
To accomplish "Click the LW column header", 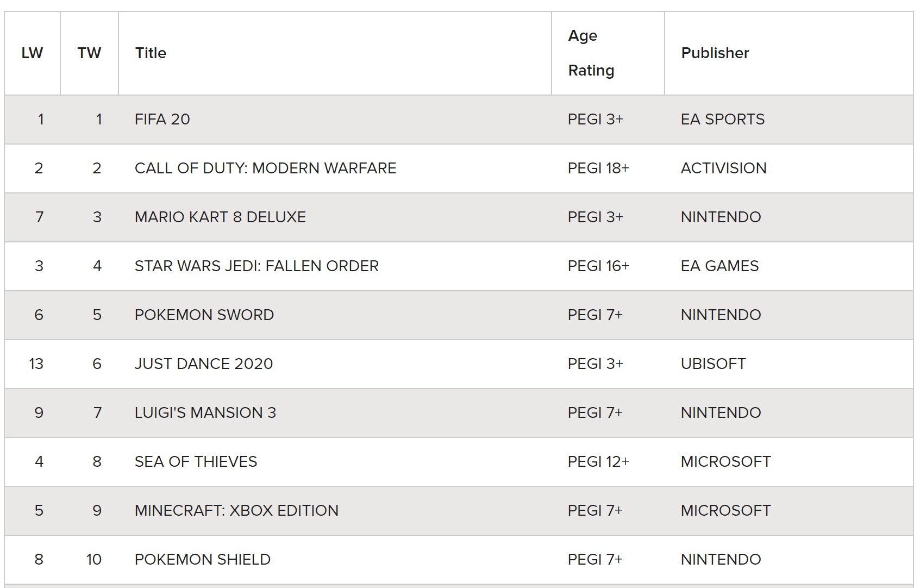I will point(32,53).
